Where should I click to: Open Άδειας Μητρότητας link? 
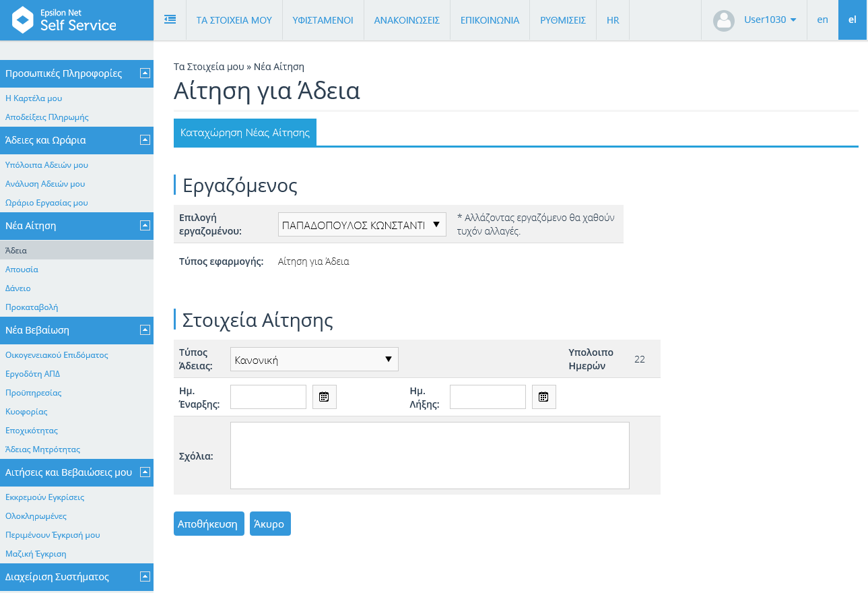42,449
